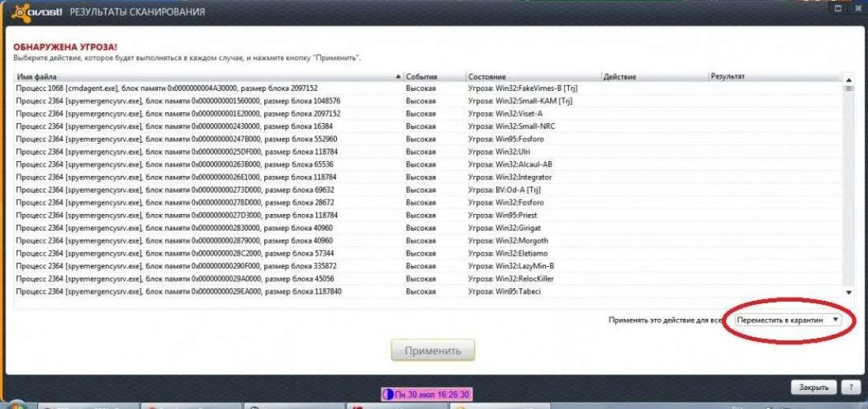The image size is (868, 409).
Task: Click file entry with block size 57344
Action: [x=174, y=253]
